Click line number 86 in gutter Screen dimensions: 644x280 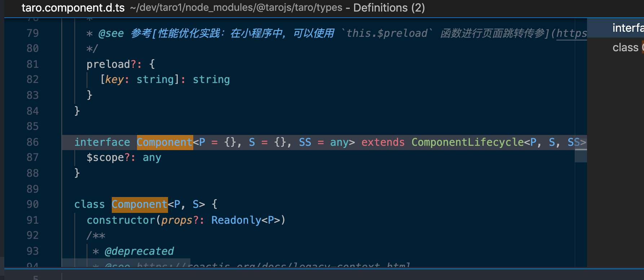coord(32,142)
